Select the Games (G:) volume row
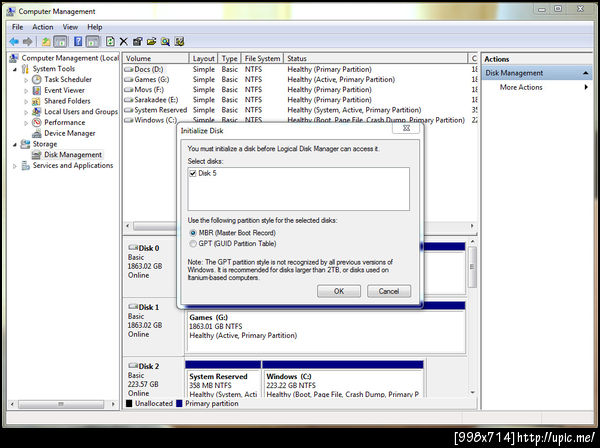This screenshot has height=448, width=600. coord(299,80)
